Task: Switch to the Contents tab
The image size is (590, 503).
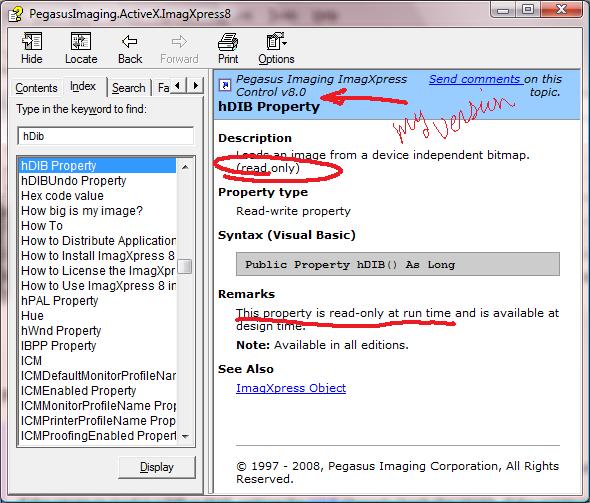Action: pyautogui.click(x=36, y=88)
